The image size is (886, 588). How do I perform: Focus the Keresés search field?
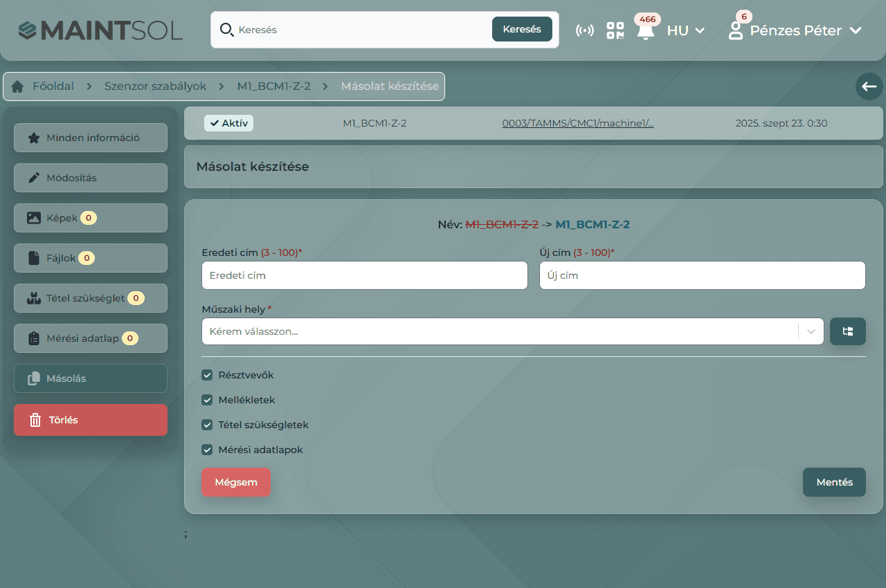click(361, 30)
